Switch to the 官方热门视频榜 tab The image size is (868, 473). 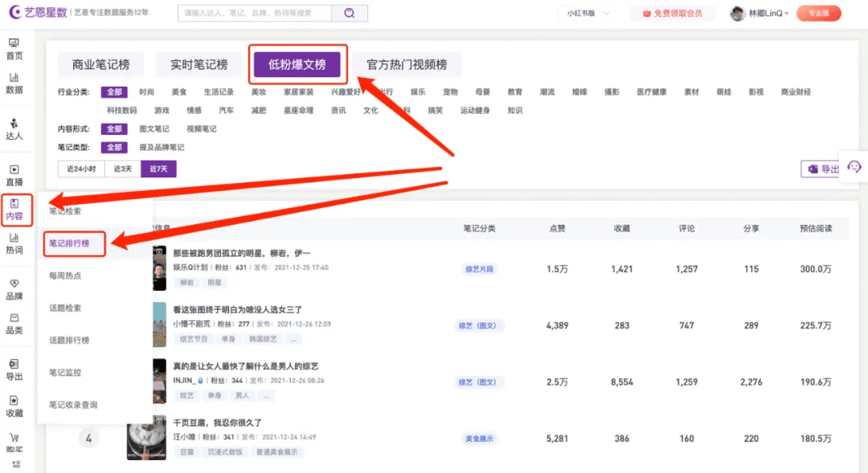click(x=407, y=65)
